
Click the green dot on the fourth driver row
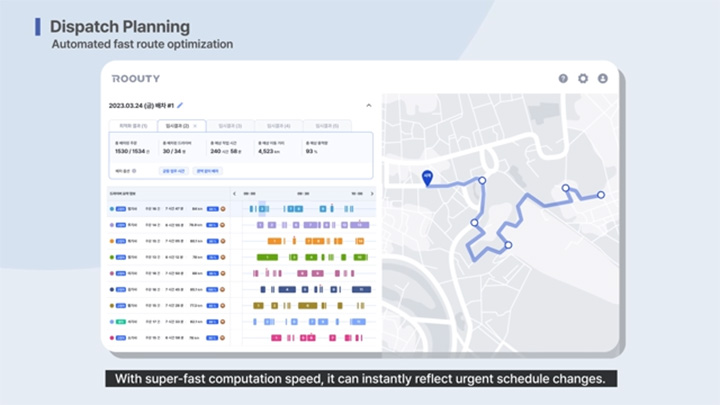click(x=111, y=257)
